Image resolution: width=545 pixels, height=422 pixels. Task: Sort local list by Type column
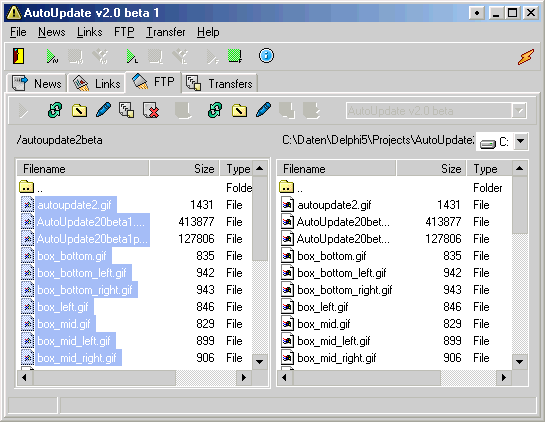pos(489,169)
